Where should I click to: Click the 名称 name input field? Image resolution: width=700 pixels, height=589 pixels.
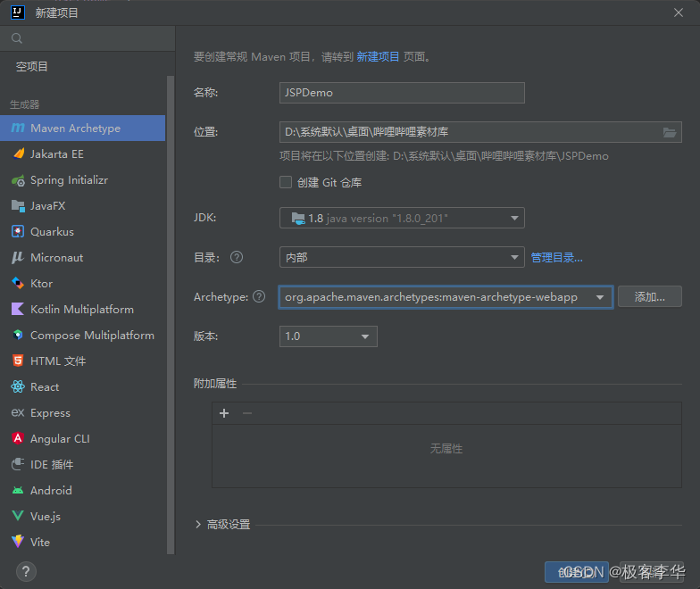pos(402,93)
